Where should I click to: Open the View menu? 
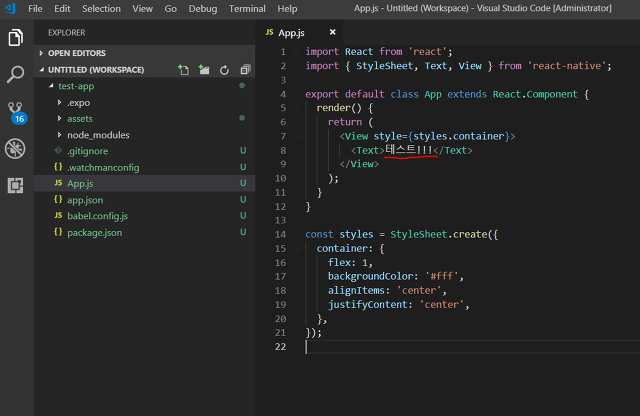pyautogui.click(x=142, y=9)
